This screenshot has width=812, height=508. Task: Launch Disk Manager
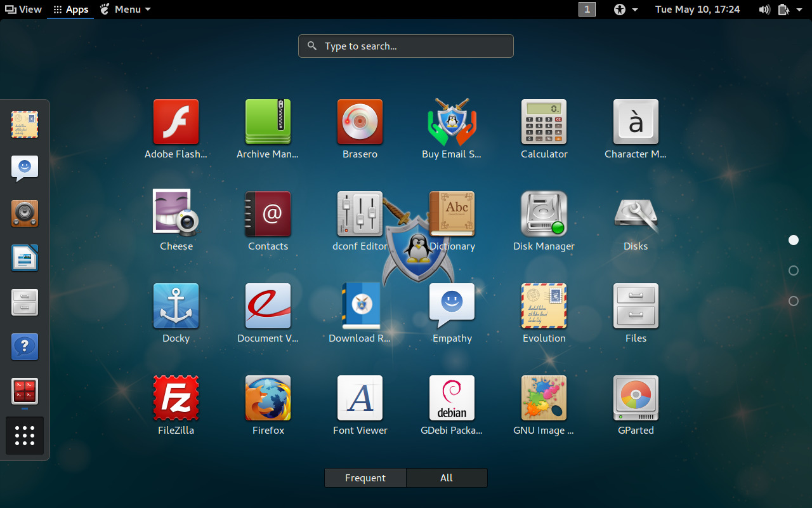(544, 214)
